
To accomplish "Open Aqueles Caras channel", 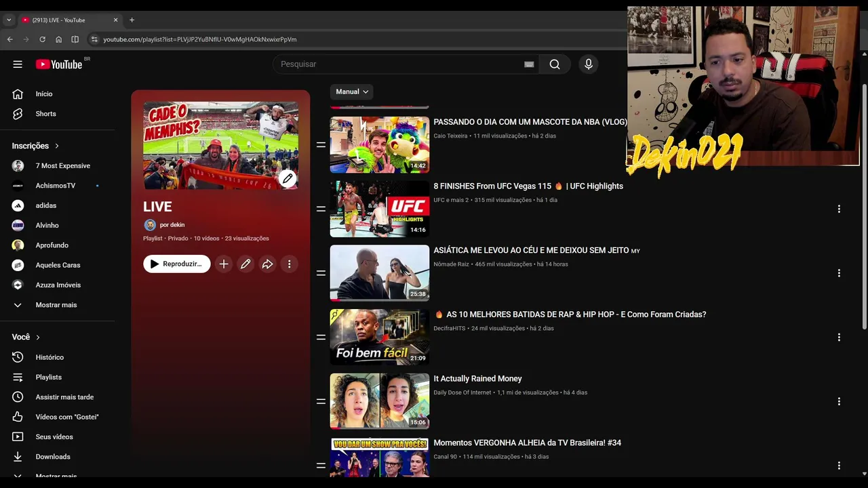I will [x=58, y=265].
